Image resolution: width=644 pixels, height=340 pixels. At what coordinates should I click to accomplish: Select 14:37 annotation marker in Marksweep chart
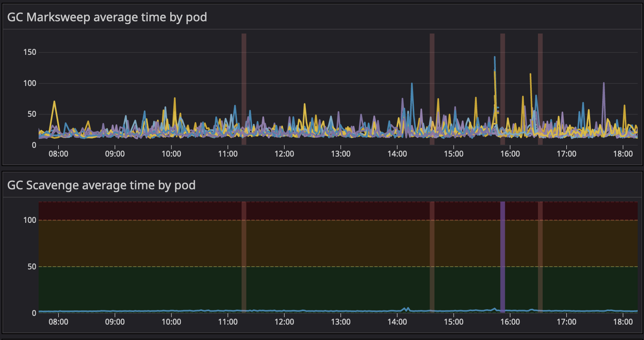tap(432, 89)
